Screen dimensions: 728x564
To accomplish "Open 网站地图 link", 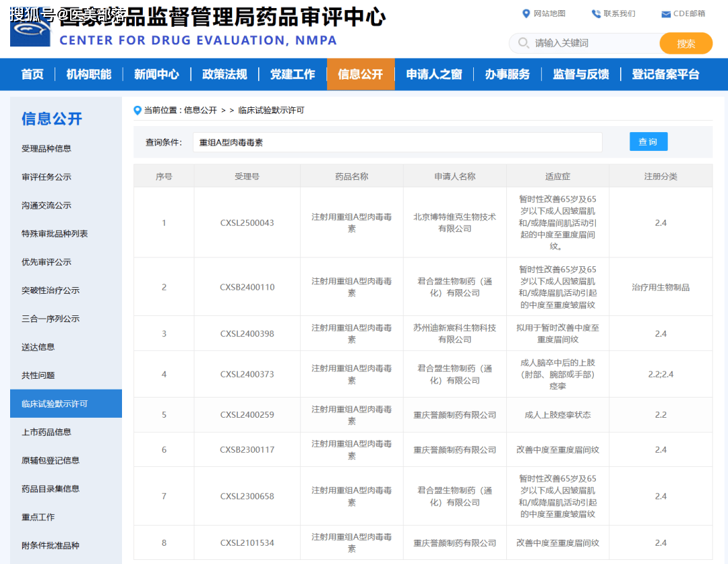I will [549, 13].
